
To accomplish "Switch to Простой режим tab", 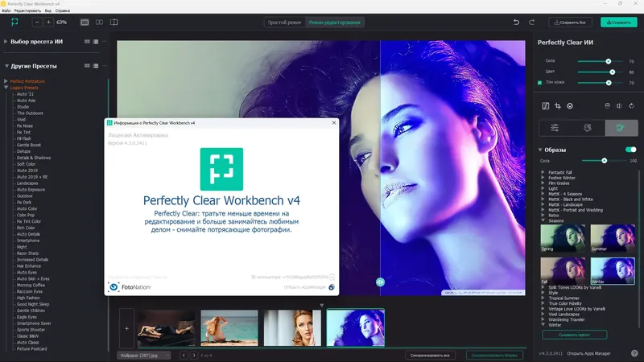I will 285,23.
